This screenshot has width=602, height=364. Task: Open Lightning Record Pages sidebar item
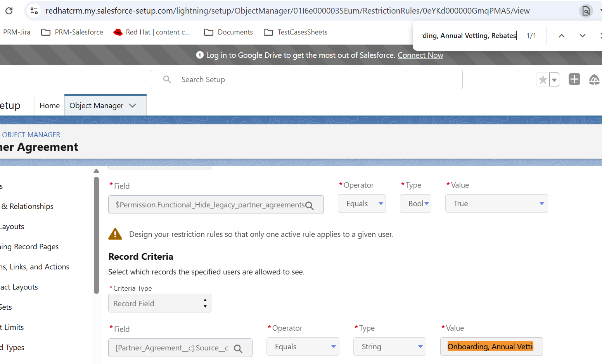click(x=29, y=247)
